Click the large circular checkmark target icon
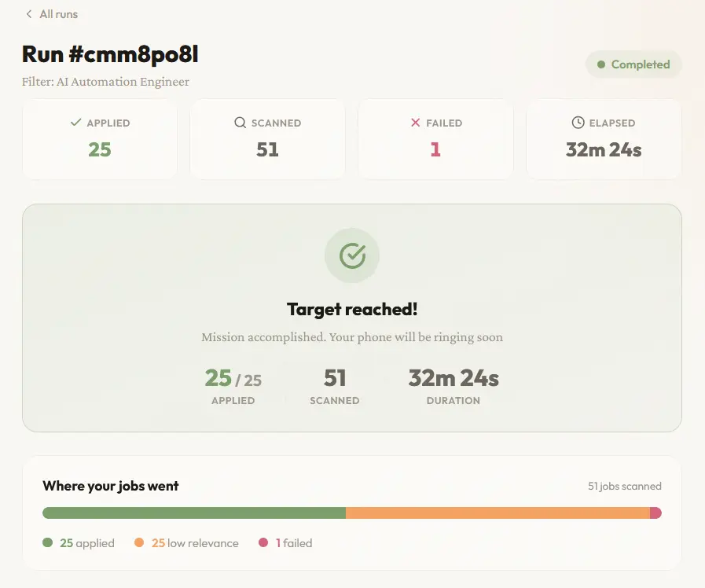This screenshot has height=588, width=705. pos(352,255)
